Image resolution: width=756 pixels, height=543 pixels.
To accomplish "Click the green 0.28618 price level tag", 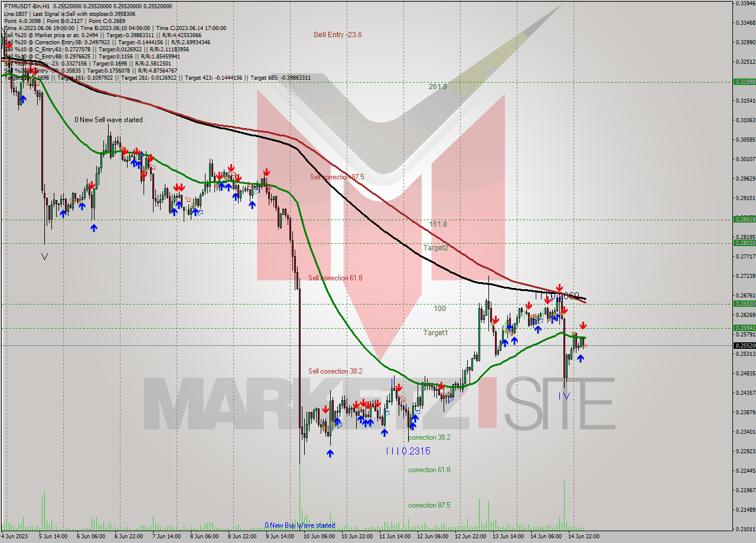I will (x=744, y=219).
